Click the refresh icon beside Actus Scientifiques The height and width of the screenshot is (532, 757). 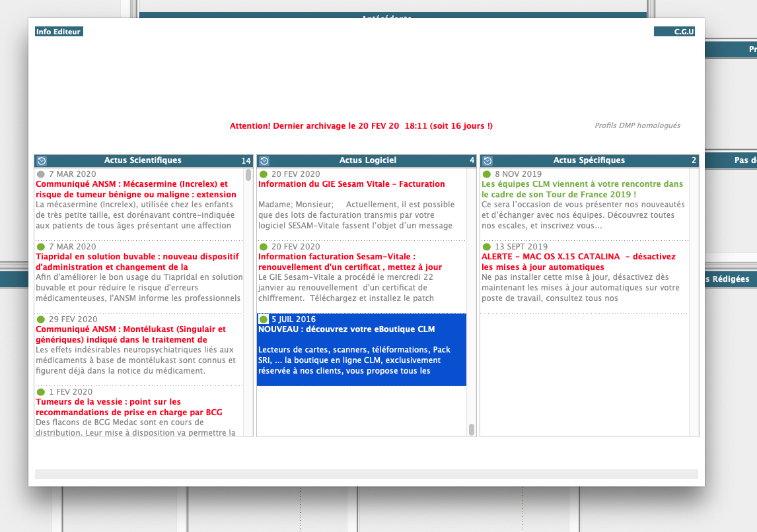point(42,160)
